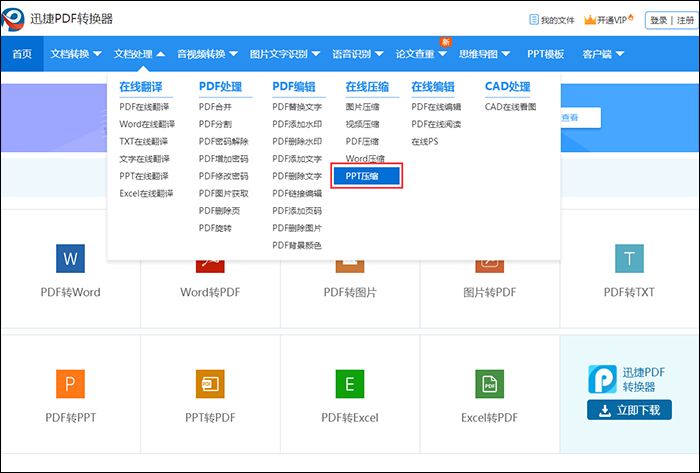Open PDF删除文字 entry
700x473 pixels.
(x=297, y=176)
